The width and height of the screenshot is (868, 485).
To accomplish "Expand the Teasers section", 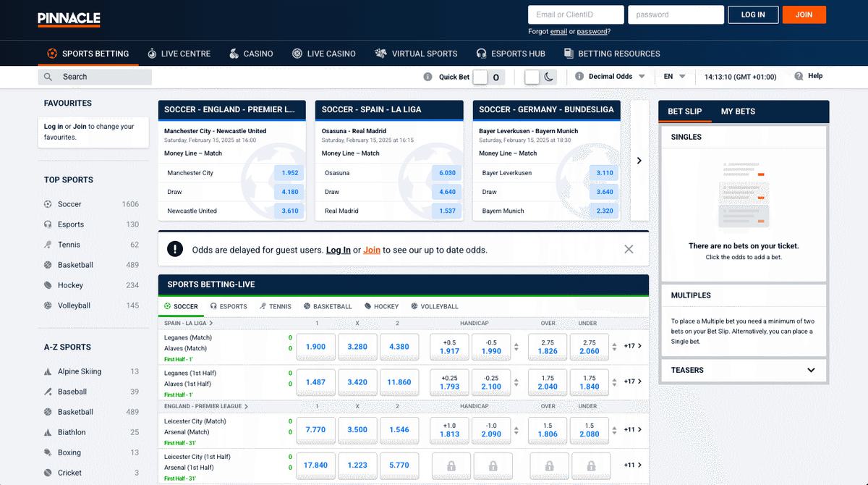I will point(811,370).
